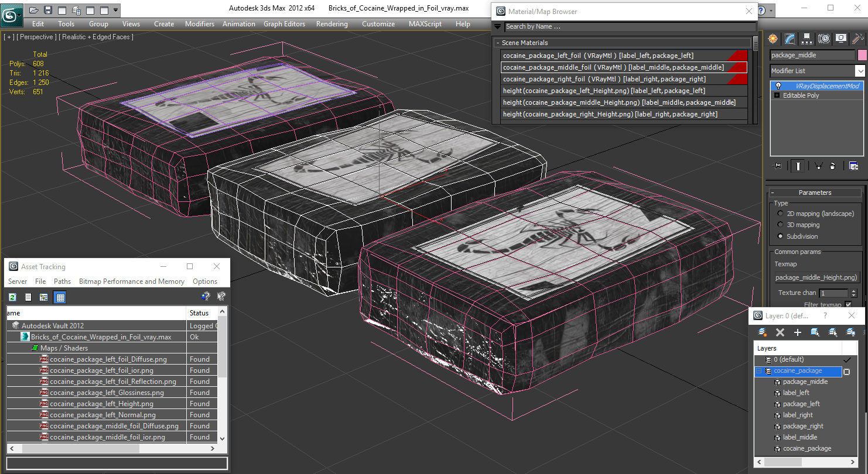Expand the Editable Poly stack entry
The image size is (868, 474).
click(x=777, y=95)
